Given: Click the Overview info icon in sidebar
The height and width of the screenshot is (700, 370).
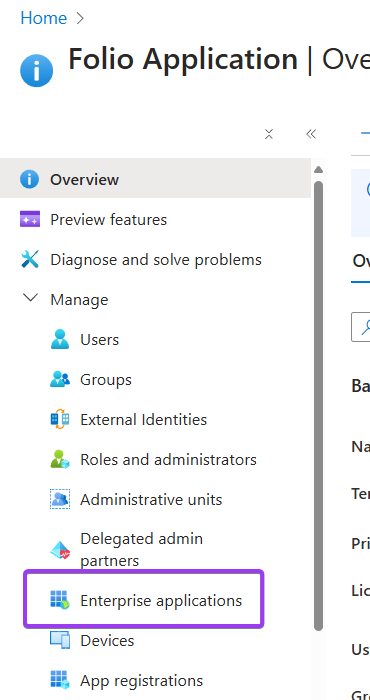Looking at the screenshot, I should click(29, 179).
